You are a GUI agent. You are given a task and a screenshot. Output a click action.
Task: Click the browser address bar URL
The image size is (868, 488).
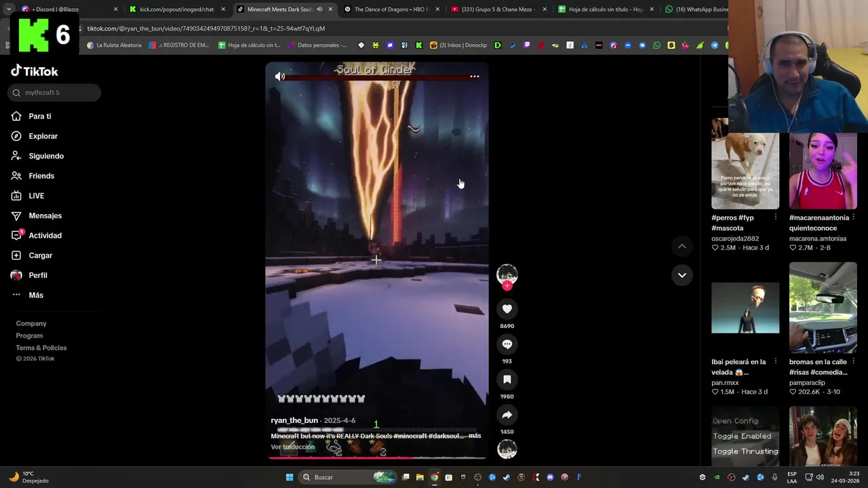[x=206, y=28]
